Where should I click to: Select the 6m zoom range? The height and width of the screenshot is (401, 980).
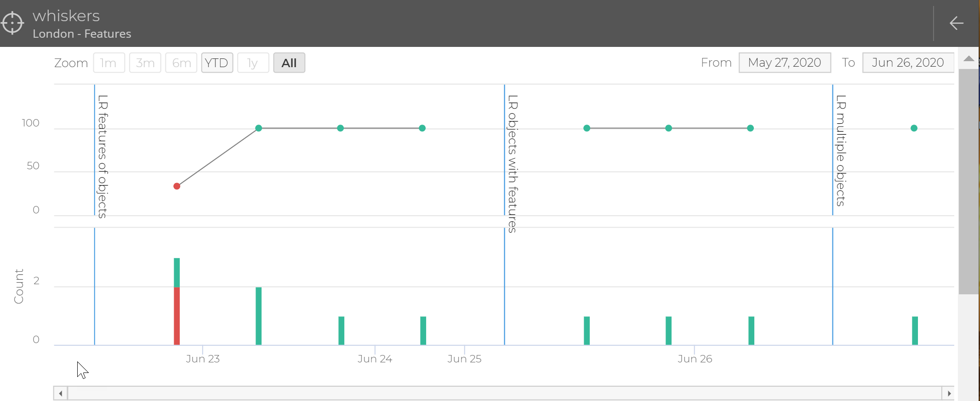[x=182, y=63]
